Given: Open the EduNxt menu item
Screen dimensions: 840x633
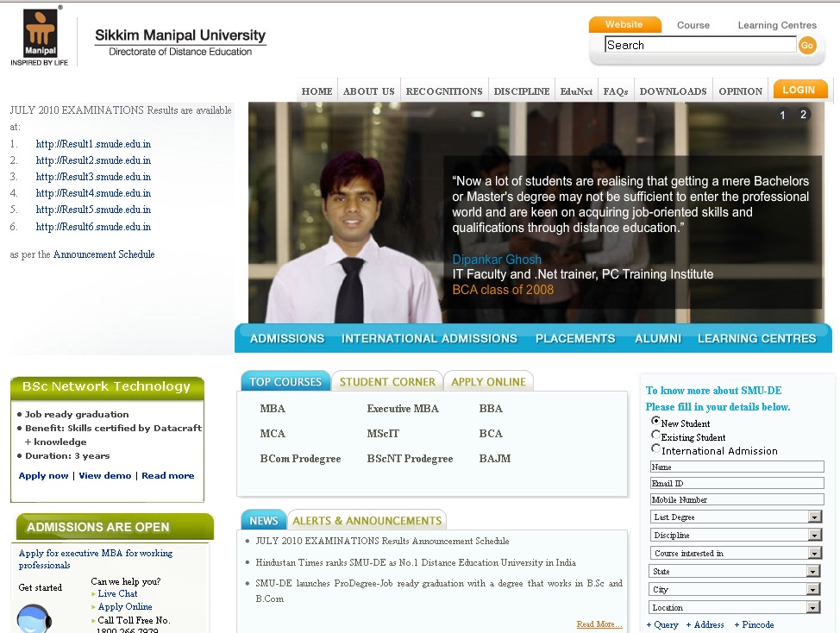Looking at the screenshot, I should coord(576,91).
